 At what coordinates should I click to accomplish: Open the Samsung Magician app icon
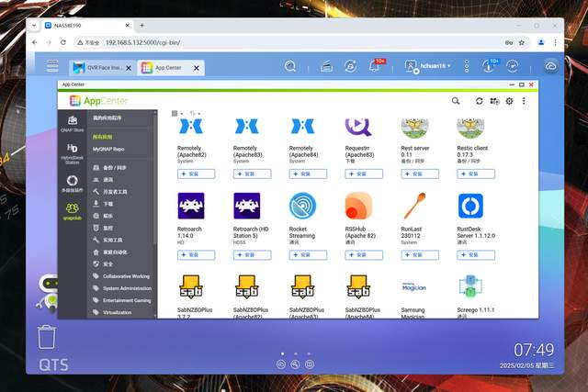tap(414, 287)
